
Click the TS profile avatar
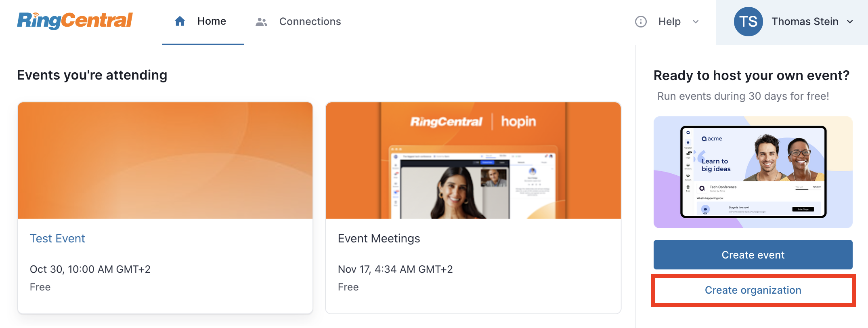point(748,21)
